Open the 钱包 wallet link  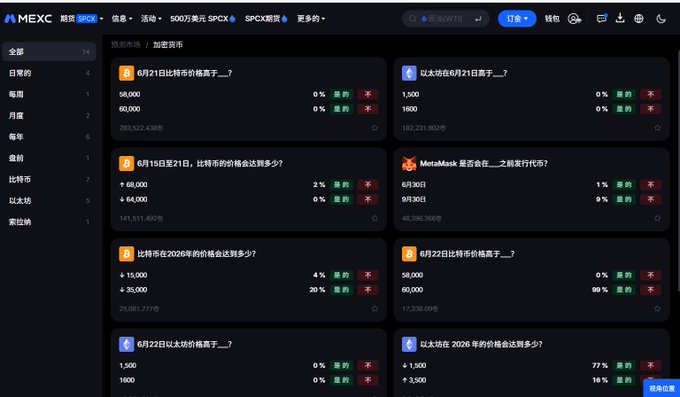(552, 19)
